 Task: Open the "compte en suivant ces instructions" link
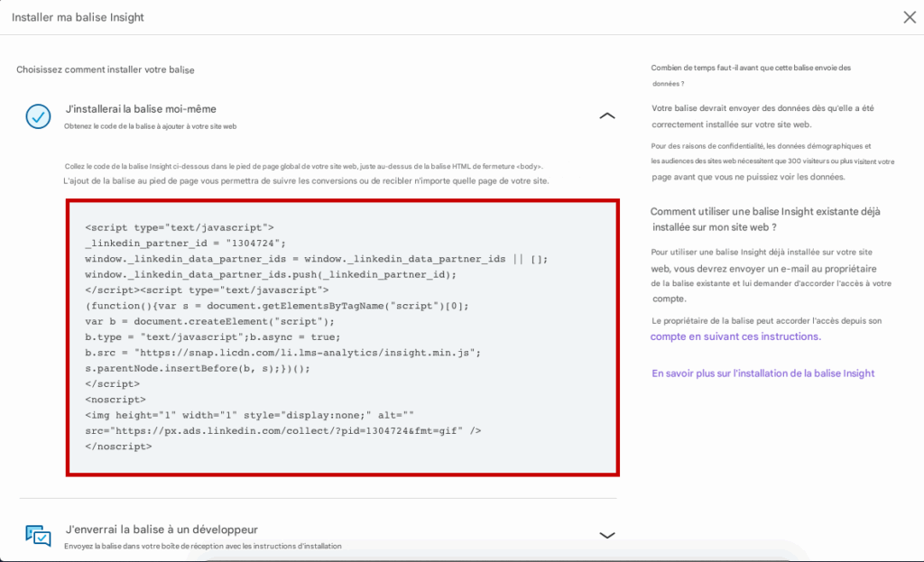click(735, 336)
